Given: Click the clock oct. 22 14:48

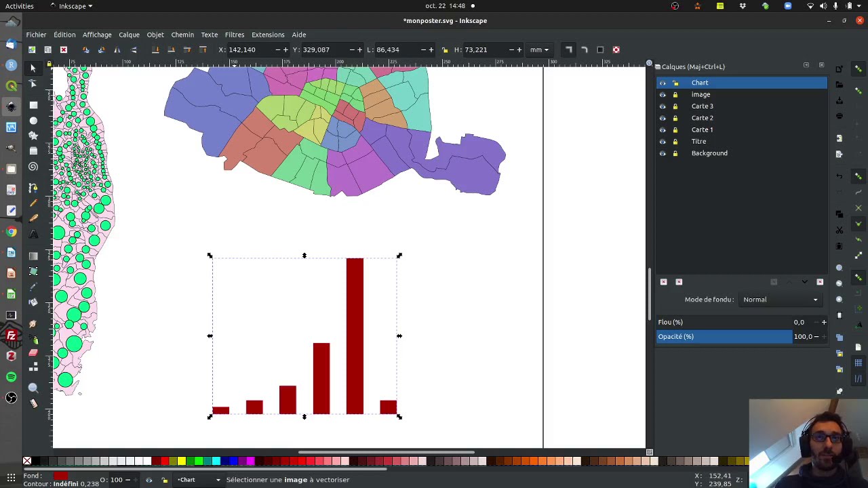Looking at the screenshot, I should [446, 6].
